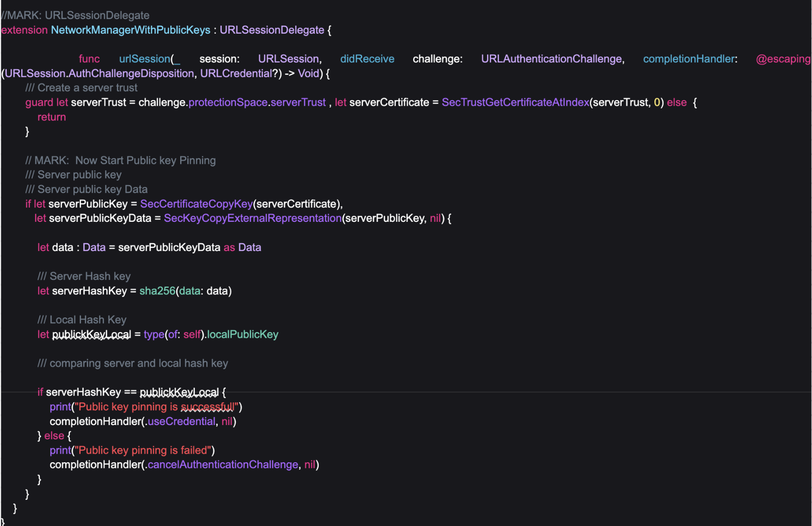Click the URLSessionDelegate protocol name
This screenshot has width=812, height=526.
(271, 30)
